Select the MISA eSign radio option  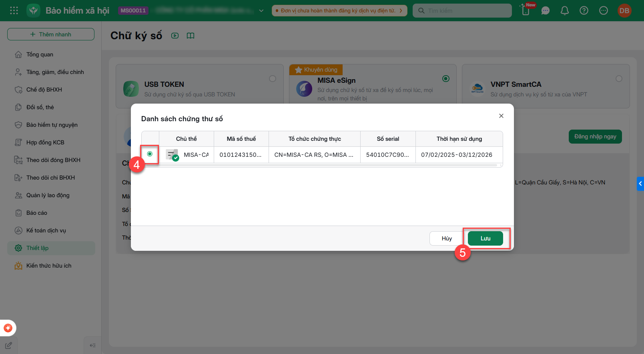pyautogui.click(x=446, y=79)
